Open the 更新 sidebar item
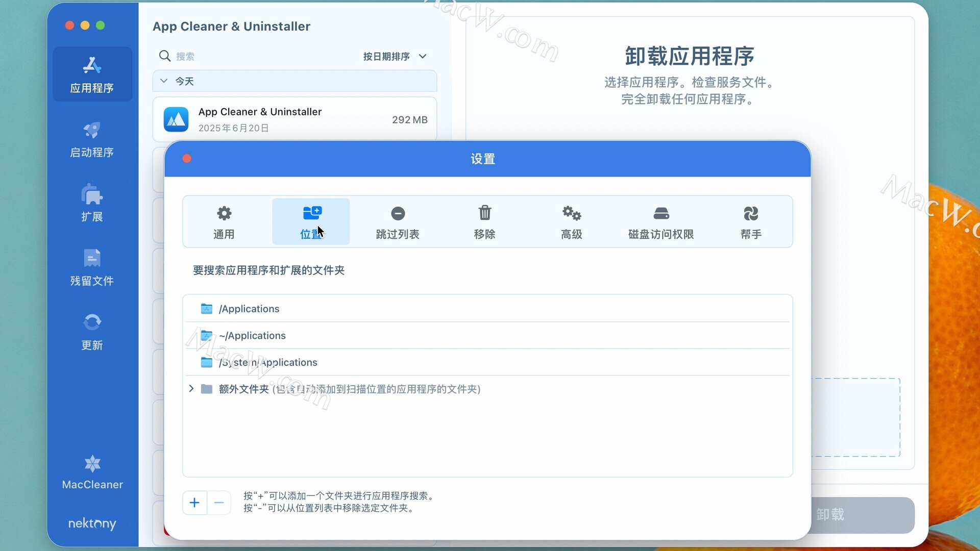The height and width of the screenshot is (551, 980). pos(92,332)
